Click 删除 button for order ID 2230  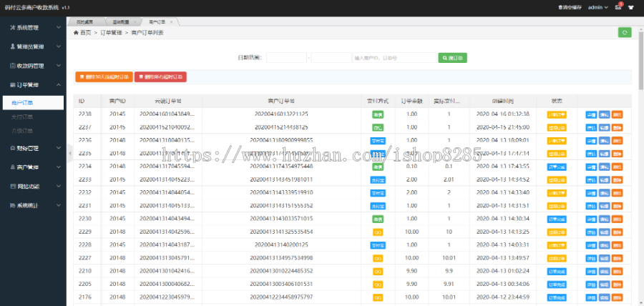click(x=617, y=219)
